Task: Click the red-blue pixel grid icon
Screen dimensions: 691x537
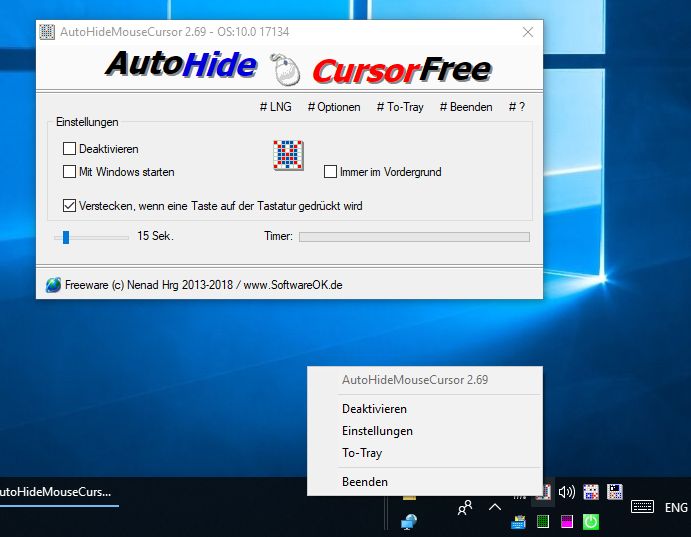Action: pyautogui.click(x=288, y=155)
